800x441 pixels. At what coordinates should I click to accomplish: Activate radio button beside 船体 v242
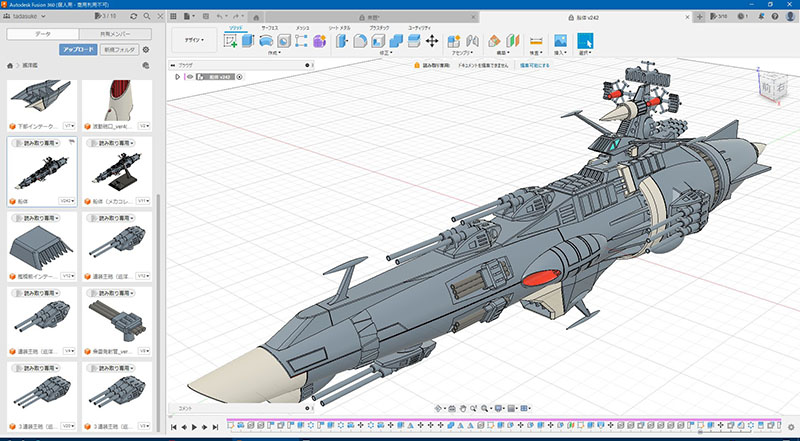point(239,77)
